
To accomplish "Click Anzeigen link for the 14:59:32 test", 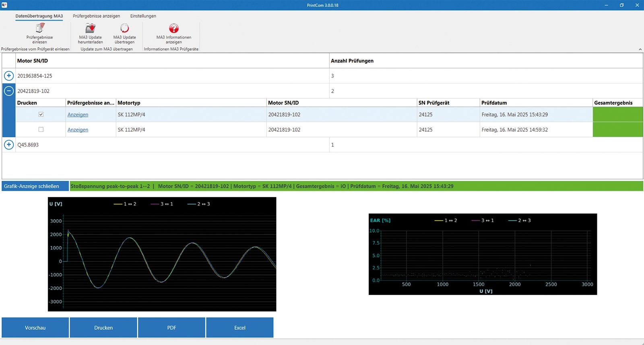I will click(78, 130).
